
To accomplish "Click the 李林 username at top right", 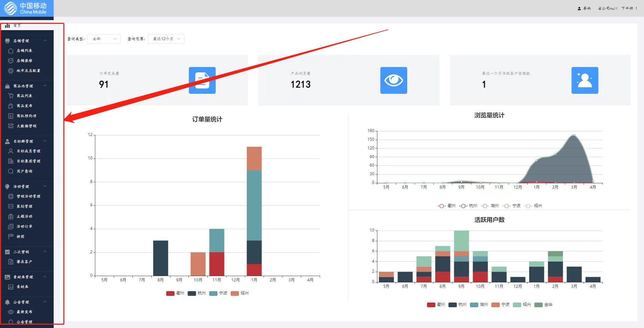I will (587, 8).
